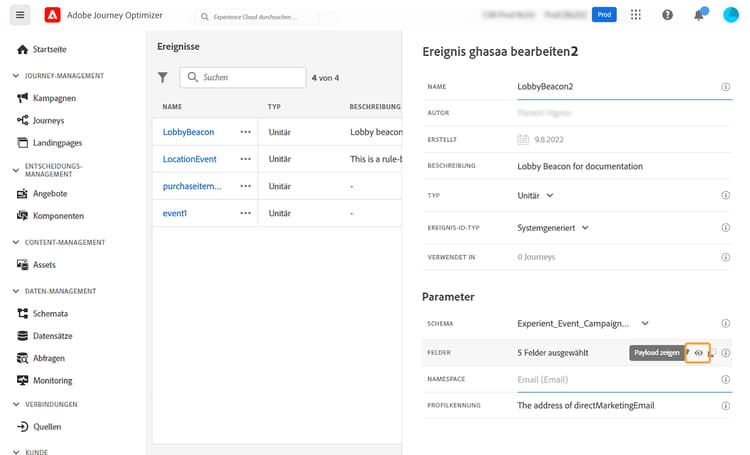Open more actions for LobbyBeacon row
This screenshot has height=455, width=750.
coord(246,132)
